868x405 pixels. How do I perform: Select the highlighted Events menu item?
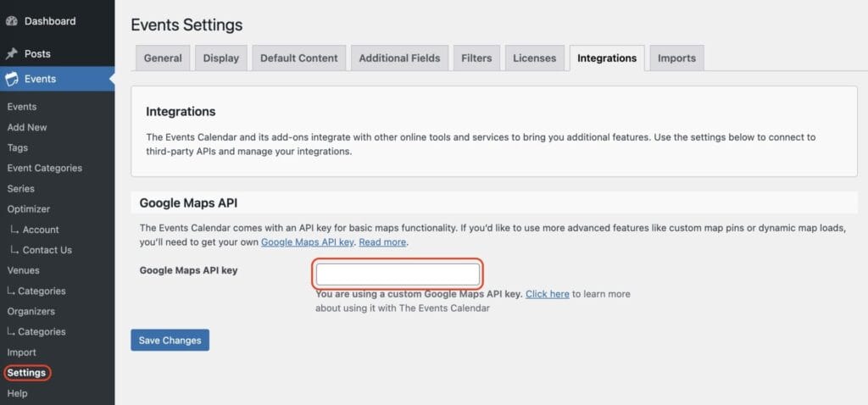pos(58,79)
